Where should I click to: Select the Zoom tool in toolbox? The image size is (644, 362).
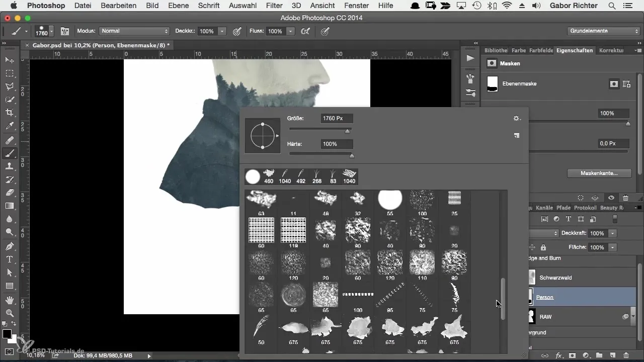pos(10,313)
